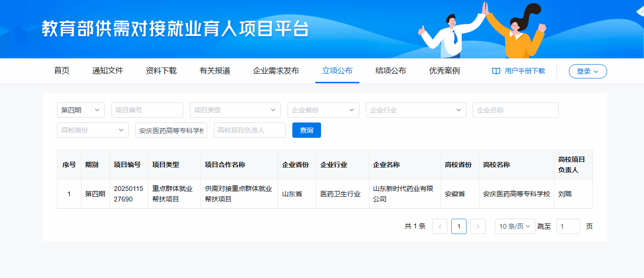Click the 用户手册下载 link
This screenshot has width=644, height=278.
coord(524,71)
